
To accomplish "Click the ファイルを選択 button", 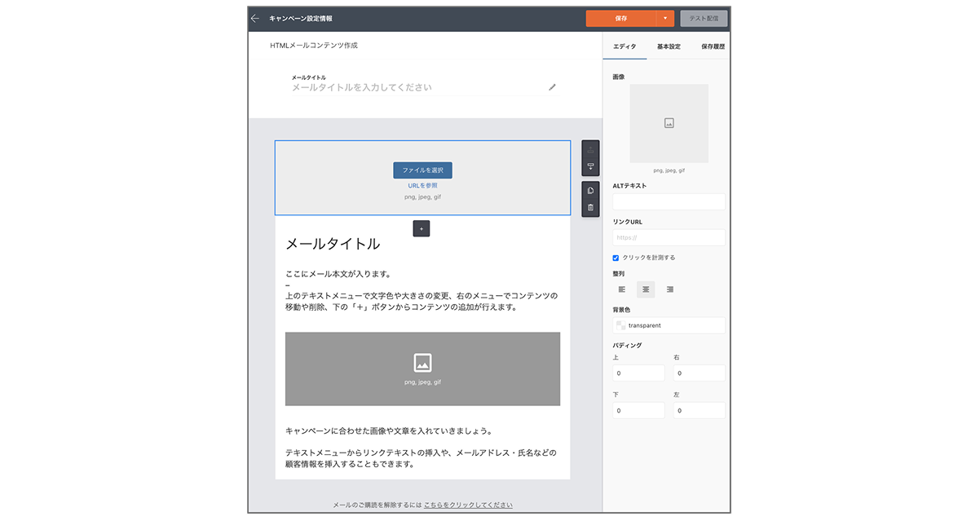I will (x=422, y=170).
